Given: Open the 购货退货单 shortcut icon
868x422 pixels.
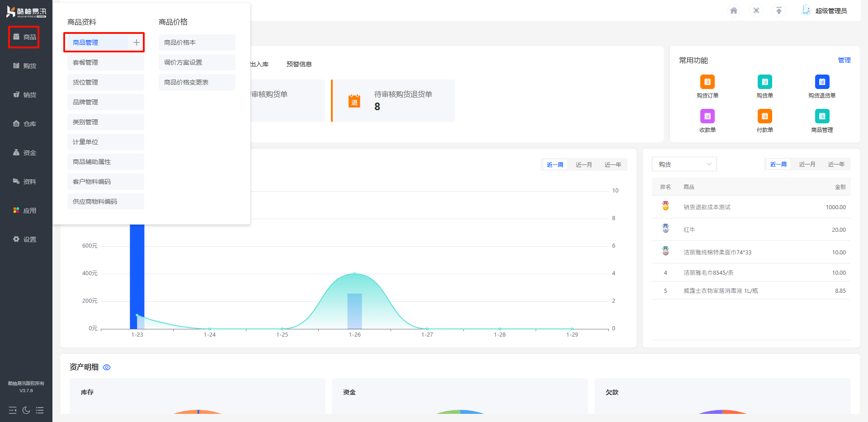Looking at the screenshot, I should pos(822,82).
